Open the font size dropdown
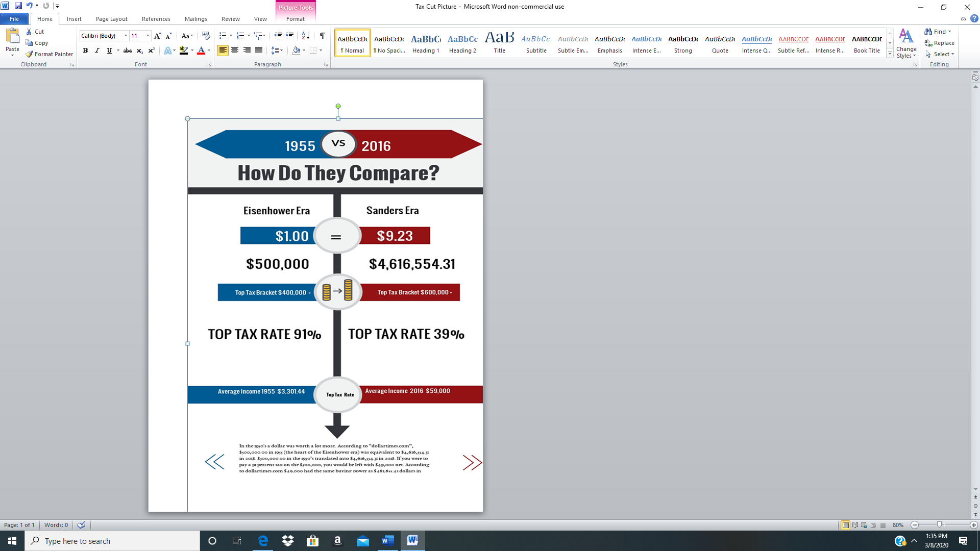Viewport: 980px width, 551px height. tap(148, 36)
